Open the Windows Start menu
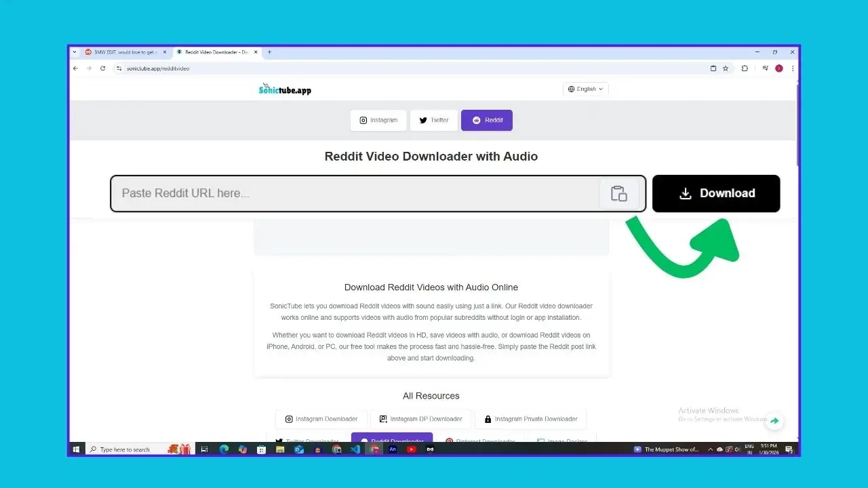 point(77,449)
